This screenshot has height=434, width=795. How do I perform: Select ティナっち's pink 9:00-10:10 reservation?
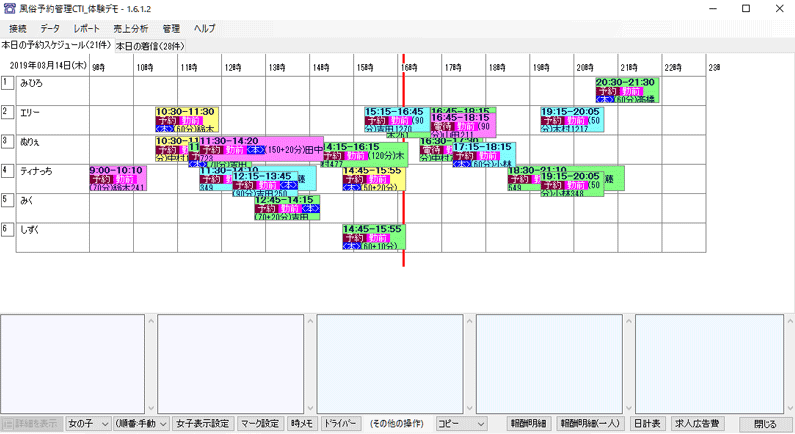click(117, 178)
